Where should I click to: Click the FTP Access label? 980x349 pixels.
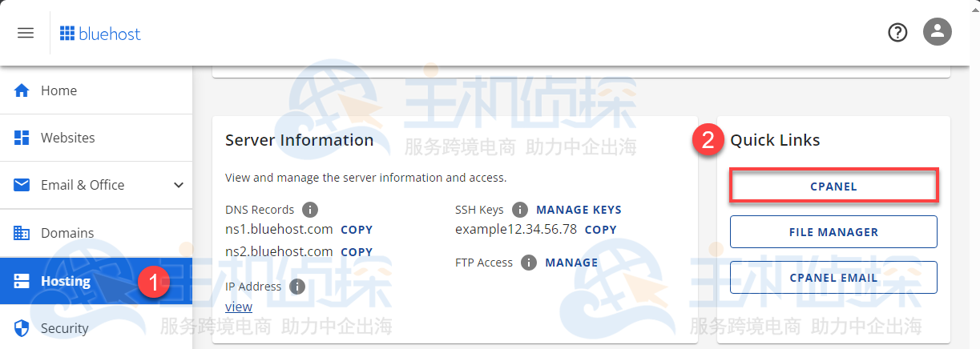(x=484, y=263)
